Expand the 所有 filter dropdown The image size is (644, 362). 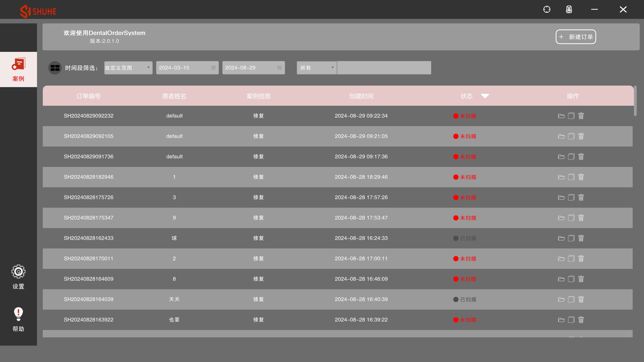coord(317,68)
